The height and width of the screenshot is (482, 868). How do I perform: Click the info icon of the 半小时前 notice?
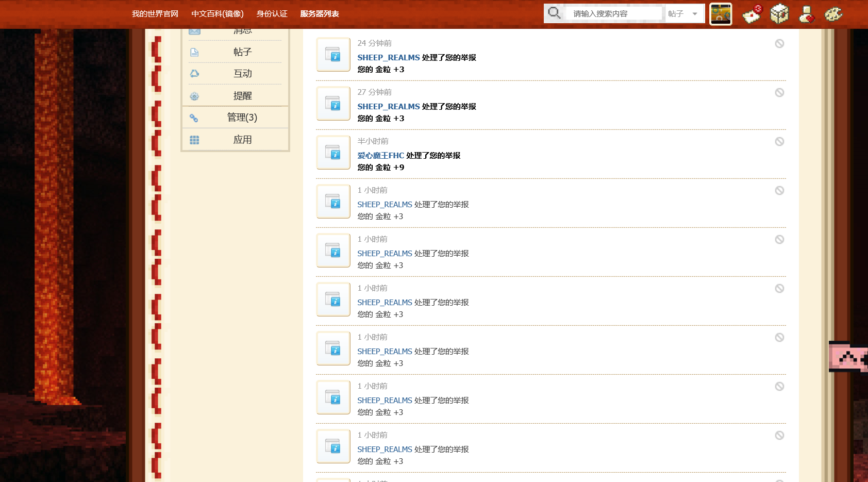tap(333, 152)
